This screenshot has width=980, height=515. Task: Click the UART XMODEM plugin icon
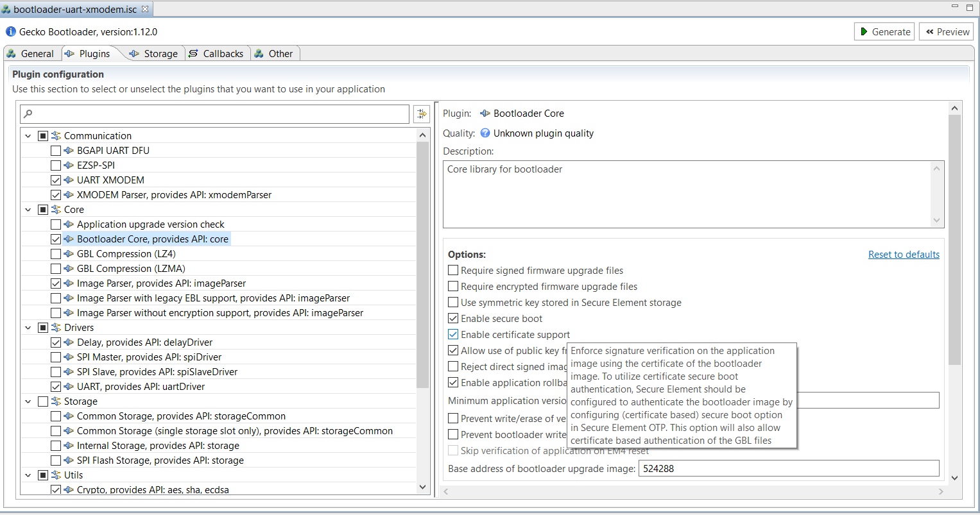point(69,180)
